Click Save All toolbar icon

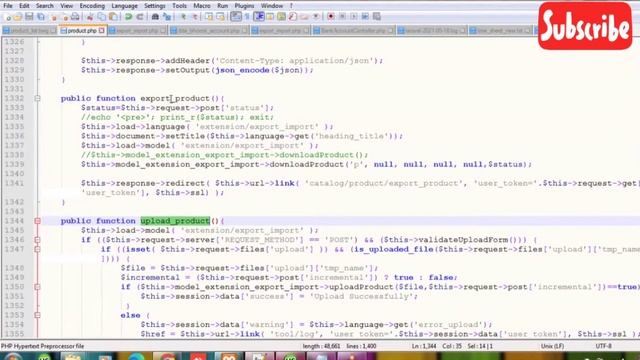tap(40, 17)
